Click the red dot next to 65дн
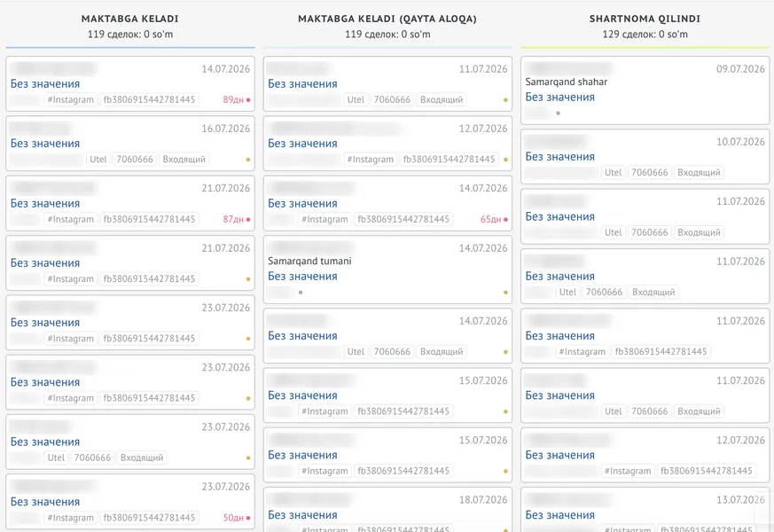The width and height of the screenshot is (774, 532). [x=505, y=219]
